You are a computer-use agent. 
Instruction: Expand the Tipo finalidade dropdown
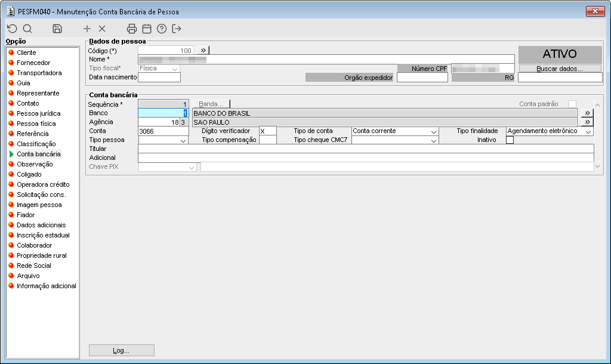click(x=550, y=131)
